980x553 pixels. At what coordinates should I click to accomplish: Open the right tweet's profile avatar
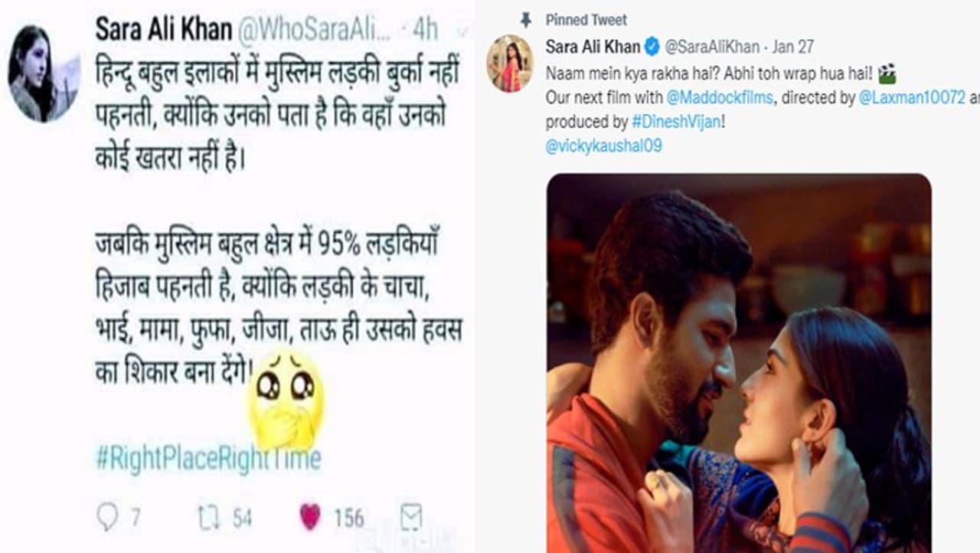click(x=510, y=64)
